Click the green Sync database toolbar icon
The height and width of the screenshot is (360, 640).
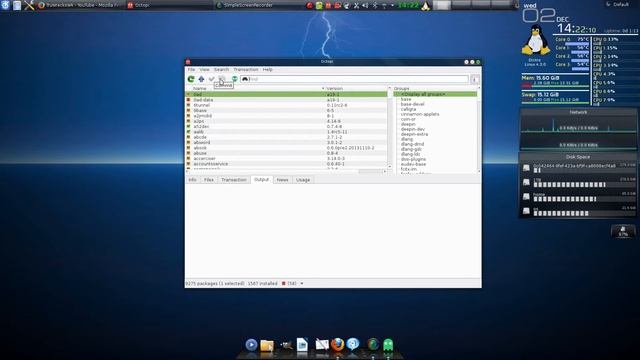[191, 79]
